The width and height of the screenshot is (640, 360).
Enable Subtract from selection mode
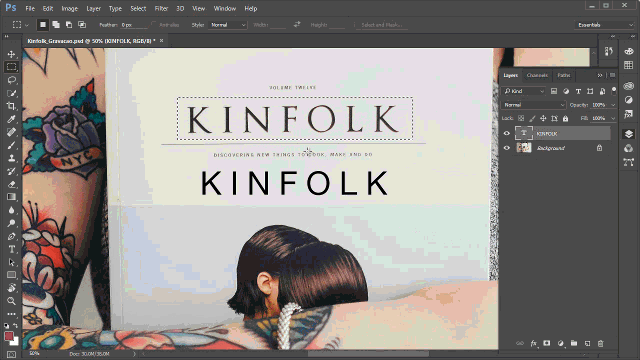pos(69,24)
